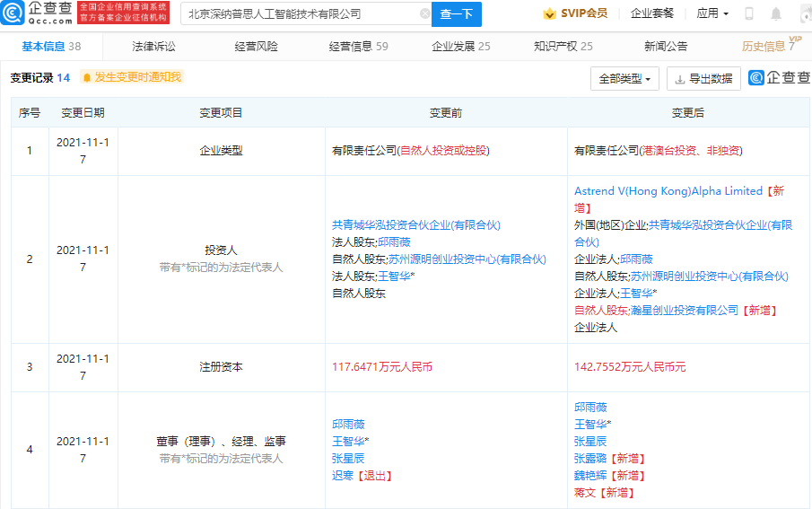This screenshot has width=812, height=509.
Task: Select the 142.7552万元人民币元 value
Action: (x=630, y=367)
